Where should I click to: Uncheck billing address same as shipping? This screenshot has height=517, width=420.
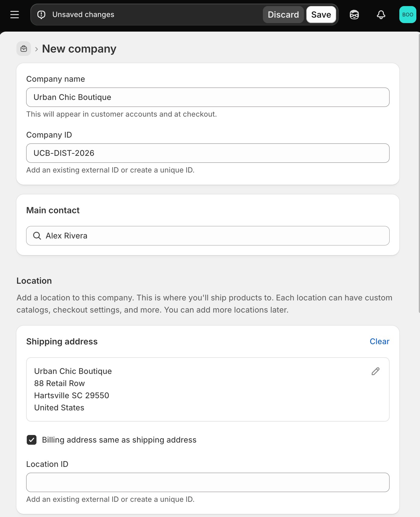click(x=32, y=440)
